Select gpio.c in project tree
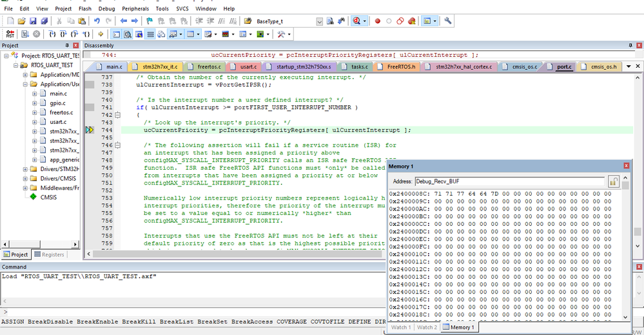The image size is (644, 335). coord(57,103)
